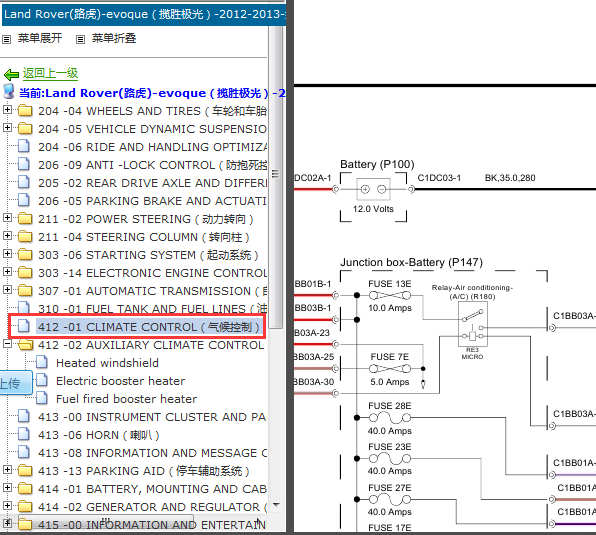The width and height of the screenshot is (596, 535).
Task: Click the scroll-down arrow of the tree panel
Action: [276, 505]
